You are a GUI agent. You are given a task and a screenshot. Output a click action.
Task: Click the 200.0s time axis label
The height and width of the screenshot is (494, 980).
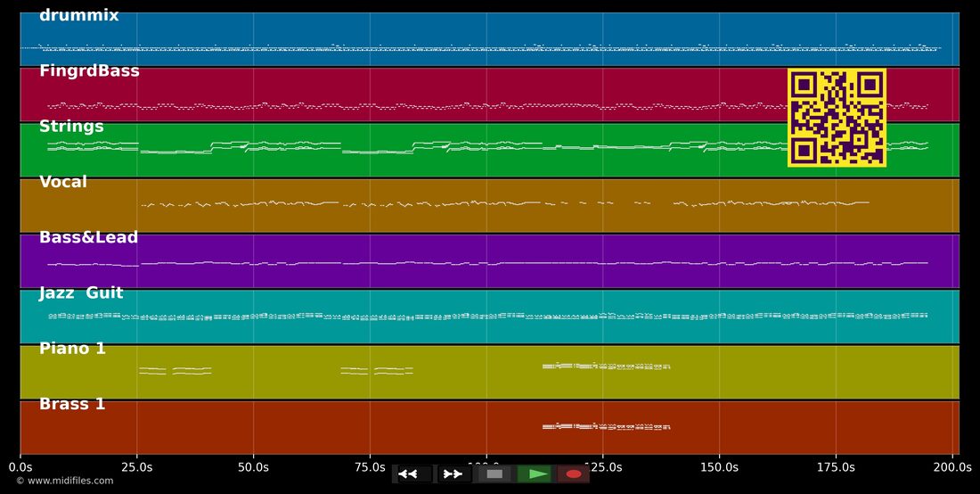tap(952, 467)
